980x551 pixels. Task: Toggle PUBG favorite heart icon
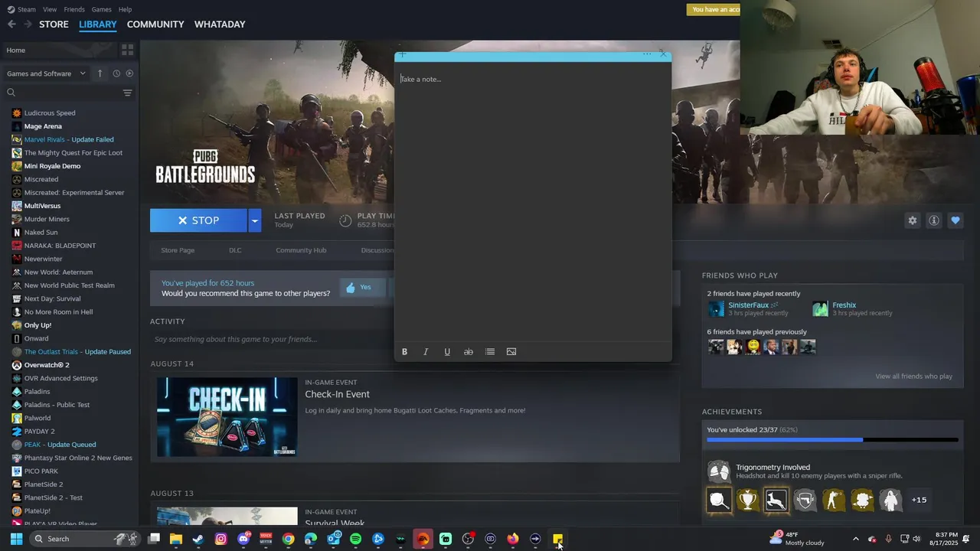coord(955,220)
